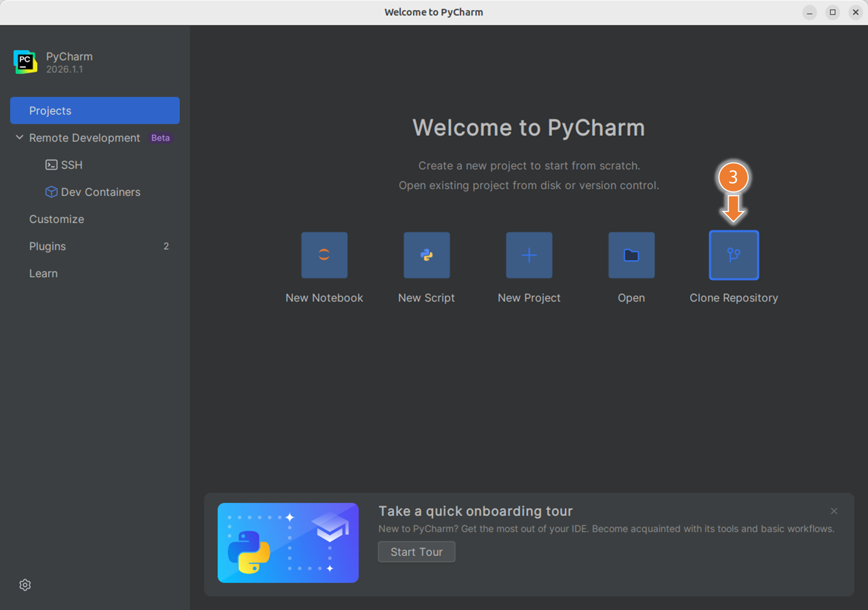Screen dimensions: 868x610
Task: Click the Clone Repository branch icon
Action: tap(734, 255)
